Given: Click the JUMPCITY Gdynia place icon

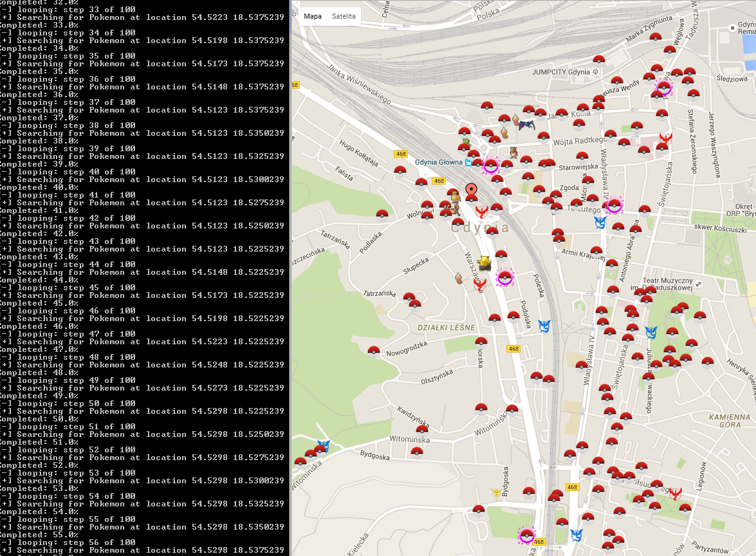Looking at the screenshot, I should (596, 72).
